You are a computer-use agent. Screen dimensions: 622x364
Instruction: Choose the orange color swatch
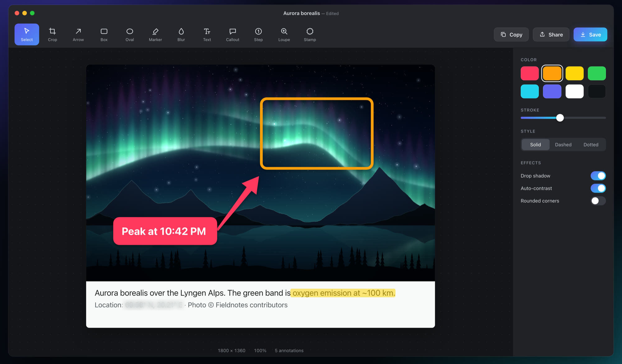552,73
